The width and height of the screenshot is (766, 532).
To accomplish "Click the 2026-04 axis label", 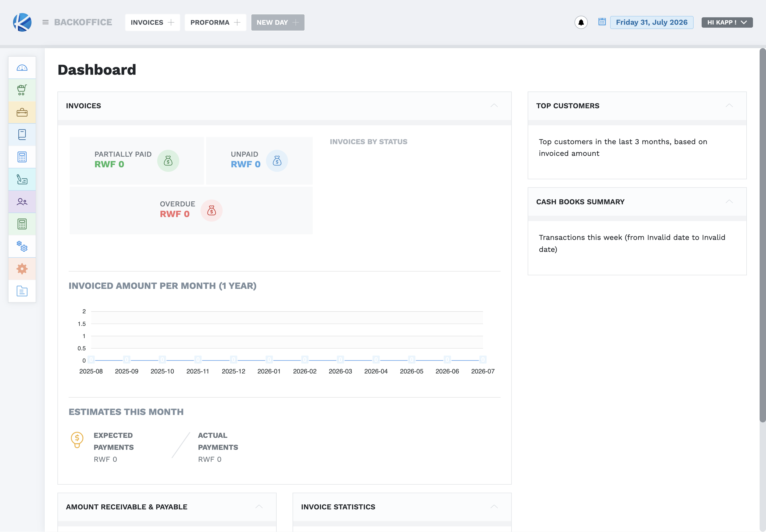I will [x=376, y=371].
